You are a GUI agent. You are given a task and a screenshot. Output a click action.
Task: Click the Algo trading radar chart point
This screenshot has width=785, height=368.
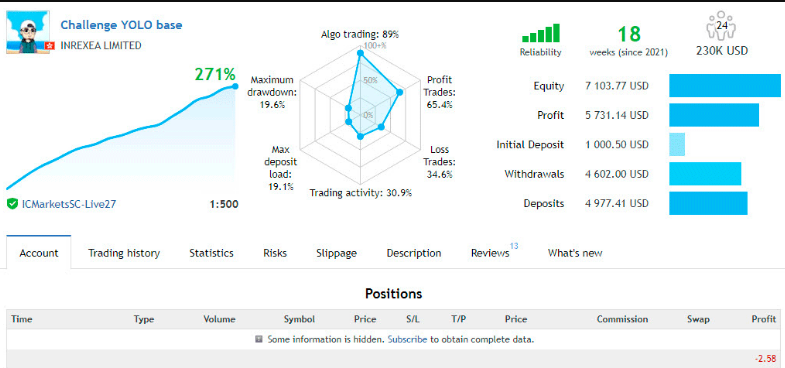(x=359, y=53)
